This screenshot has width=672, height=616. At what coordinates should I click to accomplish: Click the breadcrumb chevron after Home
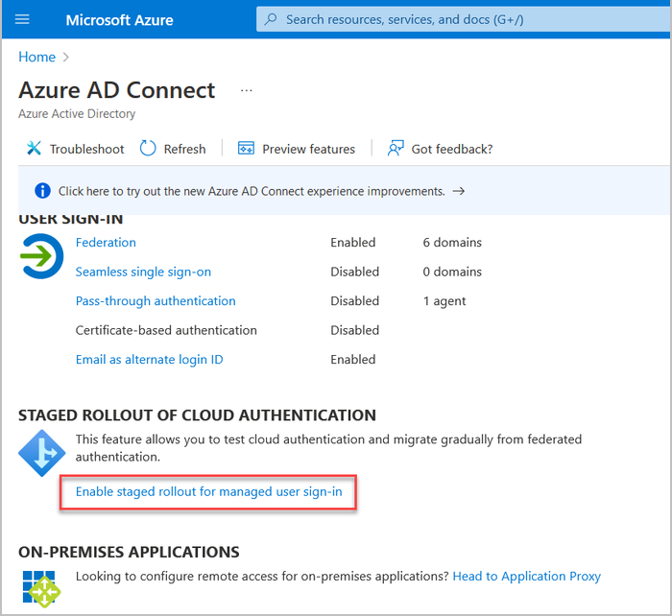(x=65, y=57)
